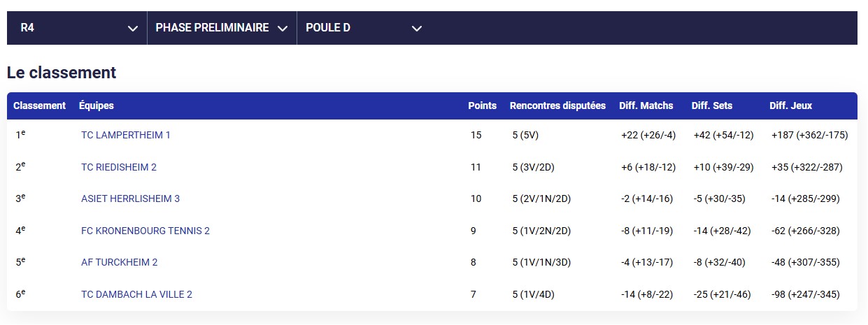Click the Diff. Jeux column header
The image size is (868, 325).
(x=791, y=106)
